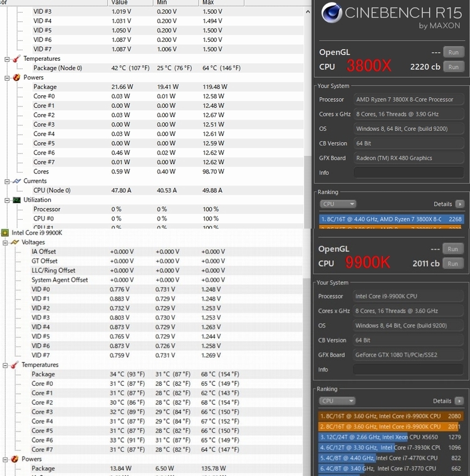Collapse the Powers node containing 21.66 W package
Viewport: 470px width, 476px height.
[x=7, y=78]
